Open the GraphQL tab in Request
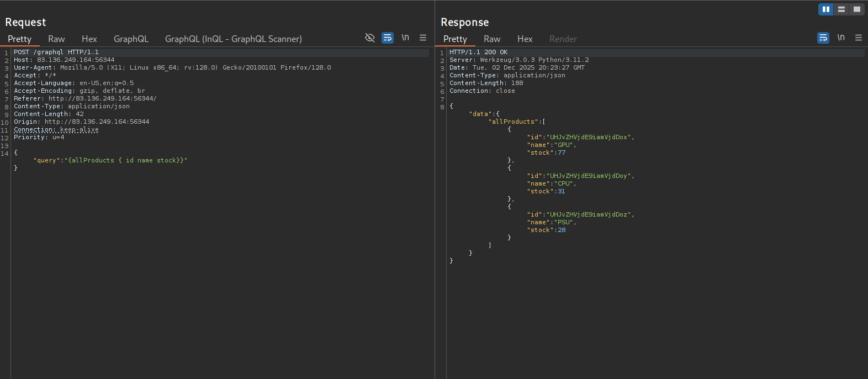 [x=131, y=39]
